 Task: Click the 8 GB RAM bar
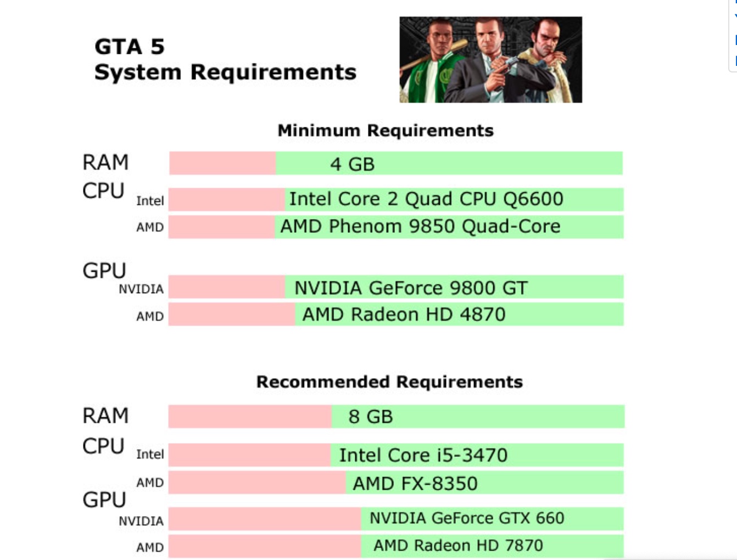pyautogui.click(x=395, y=417)
